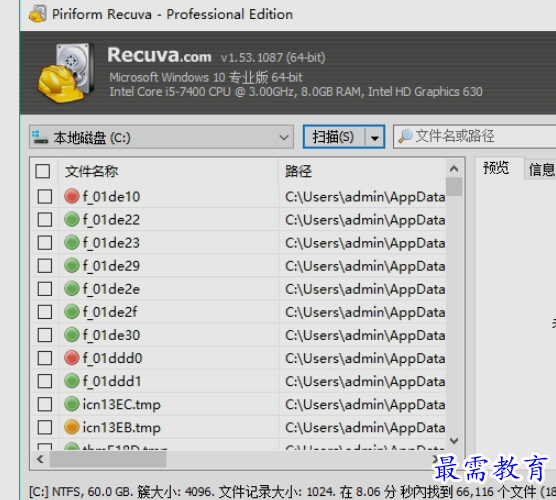Check the box for f_01de30
Viewport: 556px width, 500px height.
pos(45,335)
